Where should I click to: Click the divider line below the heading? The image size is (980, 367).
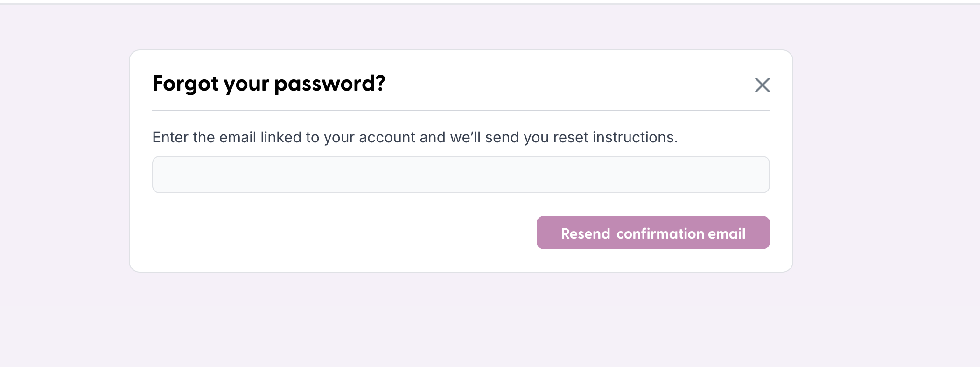(x=461, y=111)
